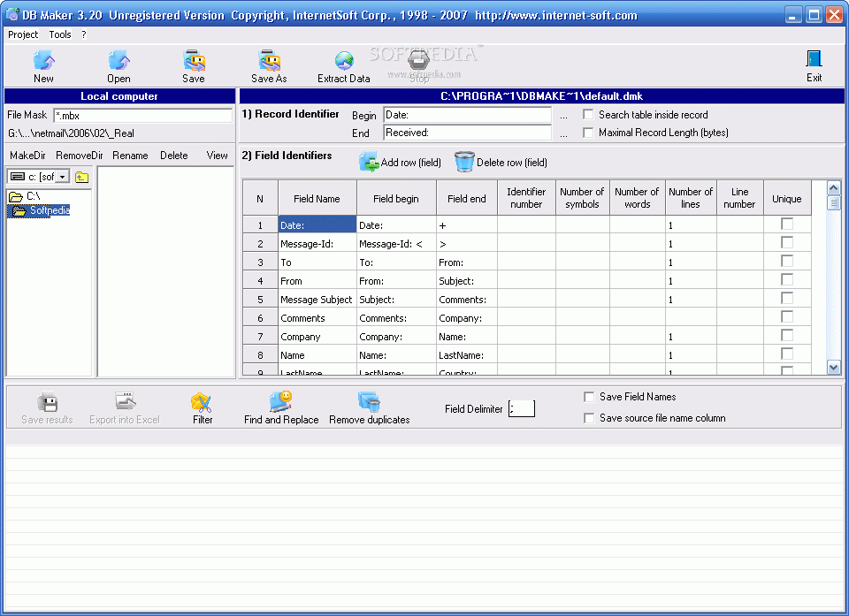Check Unique for the Message Subject row
This screenshot has width=849, height=616.
(x=787, y=298)
